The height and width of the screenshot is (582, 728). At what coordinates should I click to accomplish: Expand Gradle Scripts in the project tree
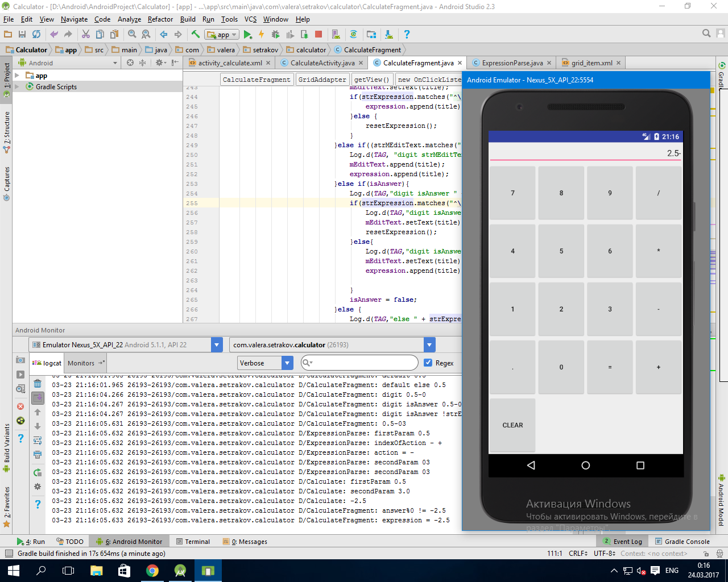(x=17, y=86)
